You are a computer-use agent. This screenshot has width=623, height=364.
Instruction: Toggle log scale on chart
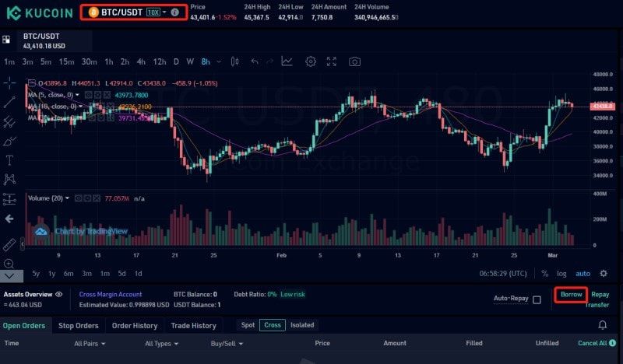(x=561, y=274)
